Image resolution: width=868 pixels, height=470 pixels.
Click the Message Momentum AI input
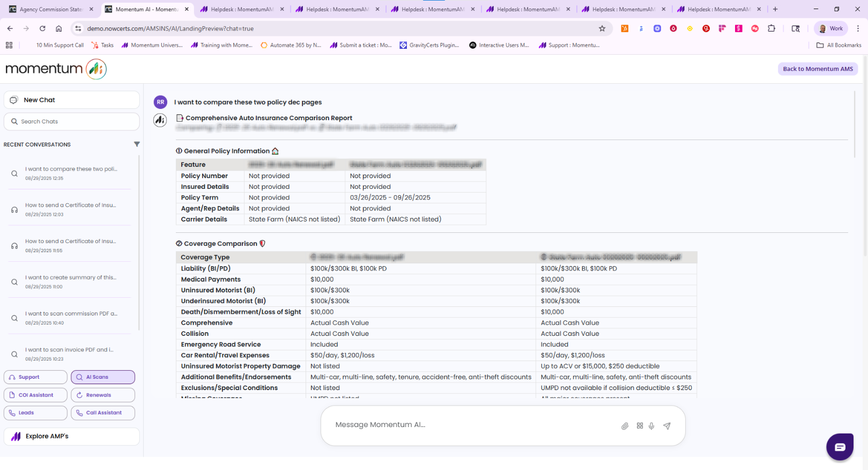[472, 425]
